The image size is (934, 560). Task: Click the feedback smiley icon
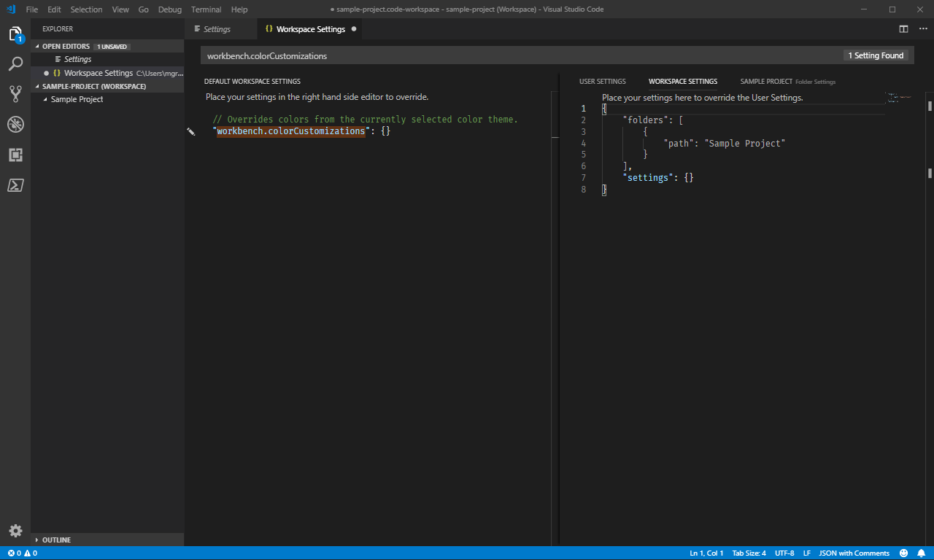tap(903, 553)
